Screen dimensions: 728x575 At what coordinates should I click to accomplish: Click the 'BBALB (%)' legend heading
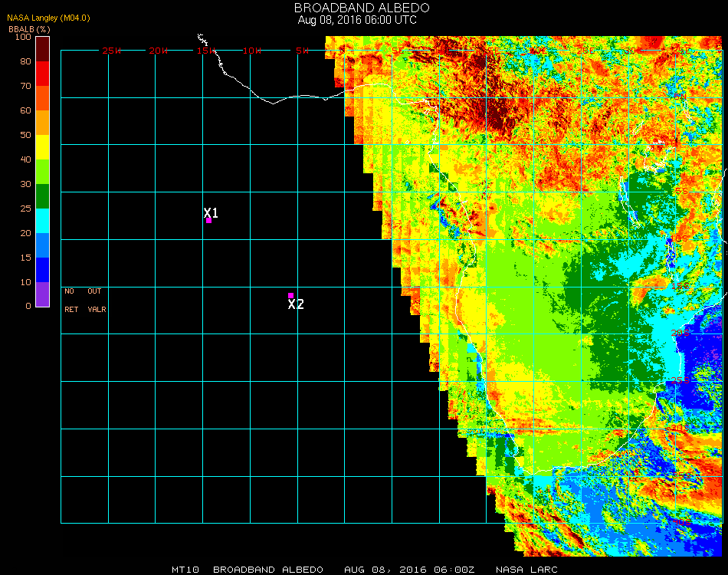(x=29, y=29)
